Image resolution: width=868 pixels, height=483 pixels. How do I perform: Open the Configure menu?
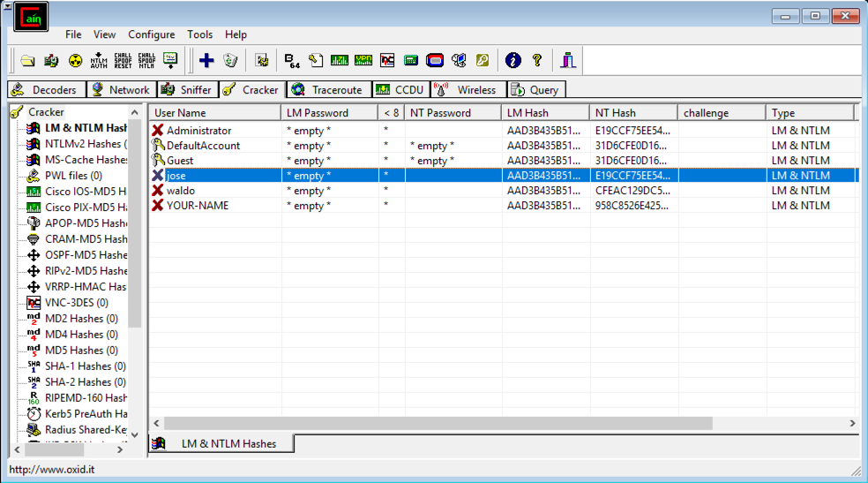coord(152,34)
